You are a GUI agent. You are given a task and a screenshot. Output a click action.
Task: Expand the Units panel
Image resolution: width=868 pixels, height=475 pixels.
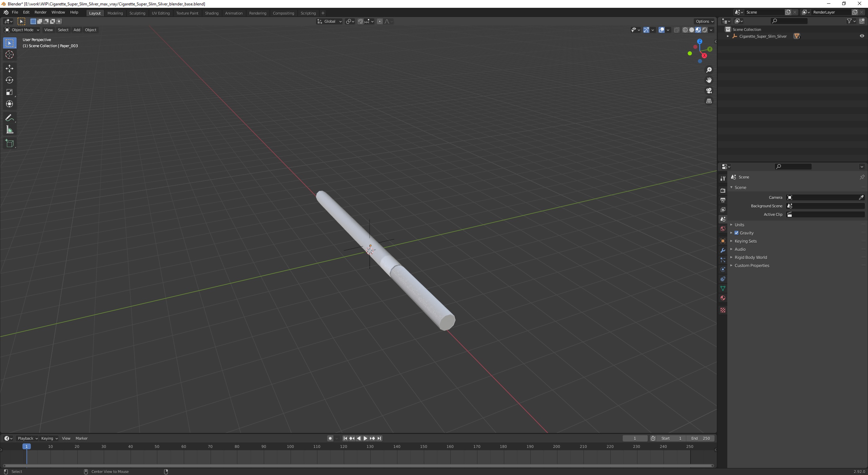[x=739, y=225]
